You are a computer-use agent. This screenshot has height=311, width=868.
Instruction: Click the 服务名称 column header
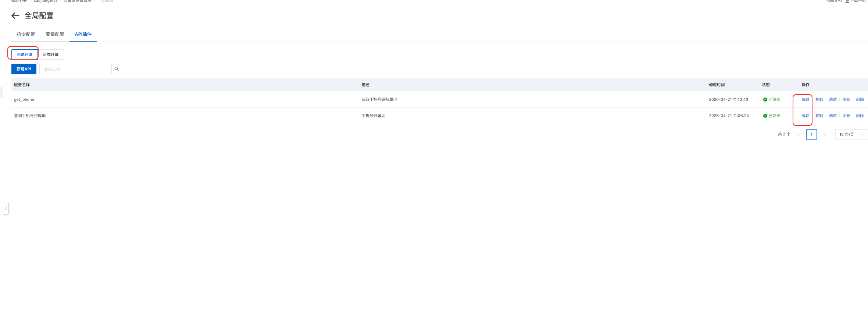point(22,85)
